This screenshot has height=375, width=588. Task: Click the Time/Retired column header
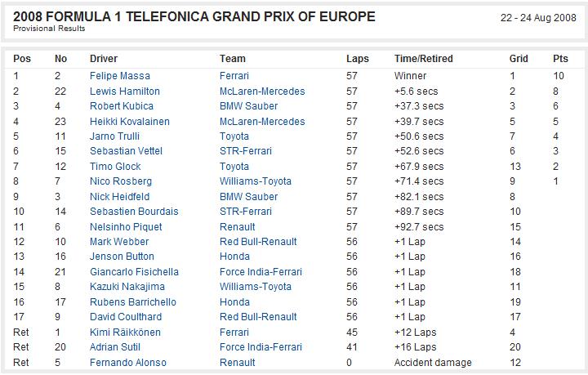click(423, 59)
